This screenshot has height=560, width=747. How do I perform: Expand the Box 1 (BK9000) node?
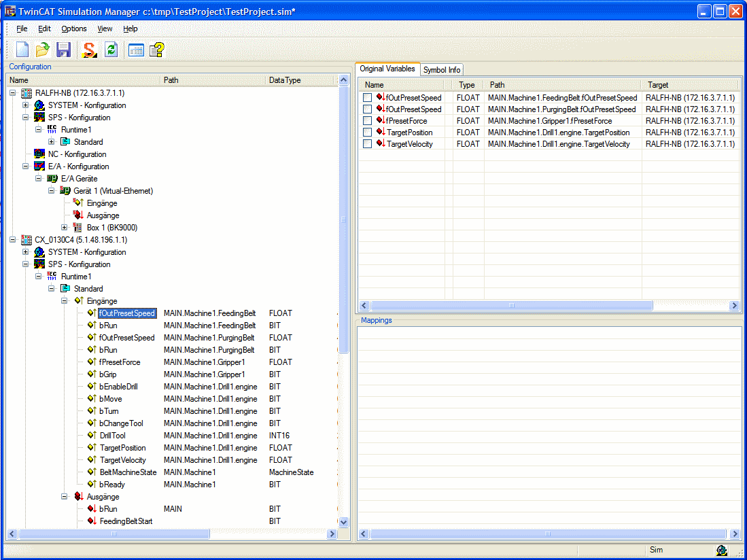pos(65,228)
